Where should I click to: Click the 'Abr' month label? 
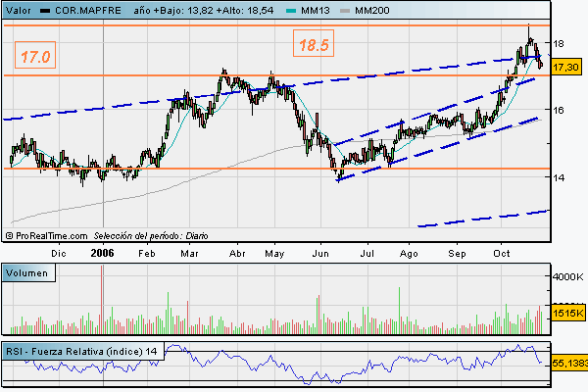(x=237, y=254)
